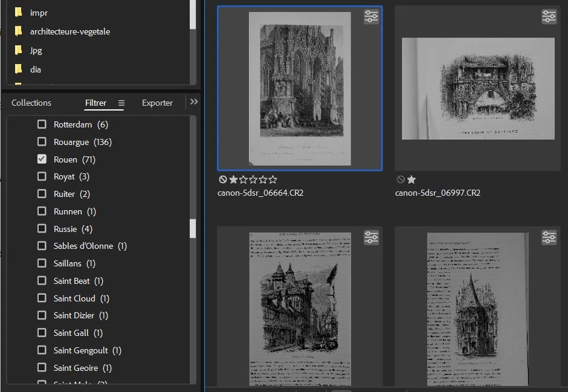Click the dia folder icon
The image size is (568, 392).
(x=19, y=69)
